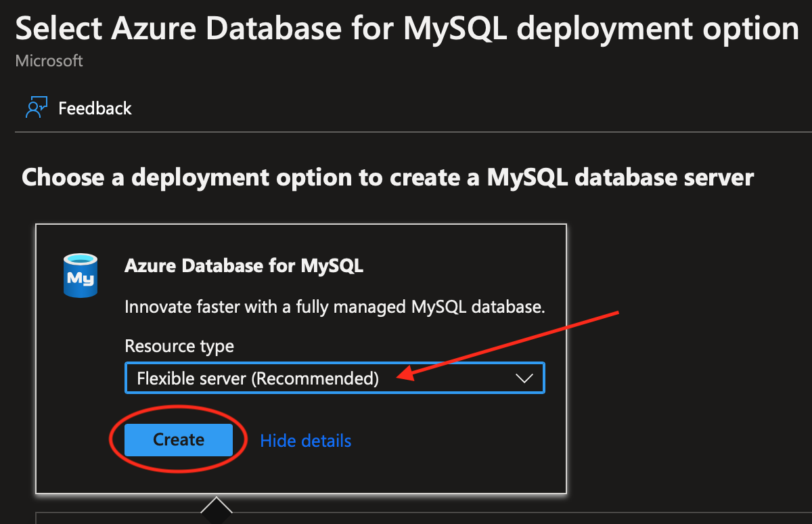Click the dropdown chevron arrow for Resource type
Image resolution: width=812 pixels, height=524 pixels.
tap(524, 378)
